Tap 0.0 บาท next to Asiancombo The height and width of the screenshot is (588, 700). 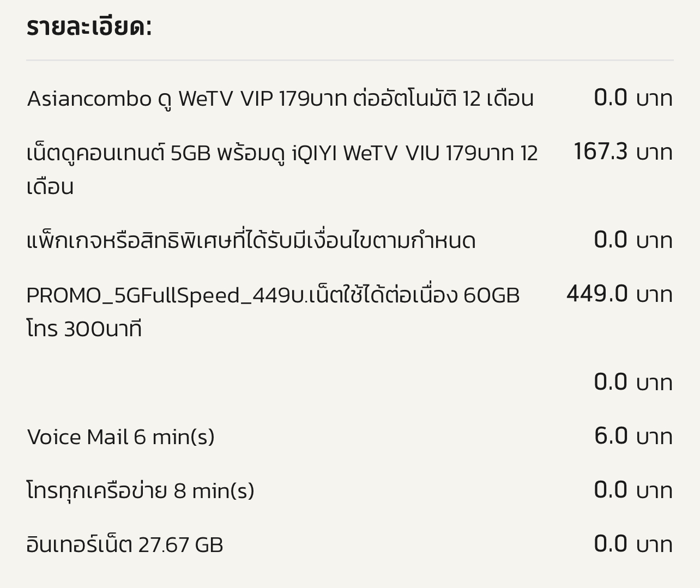(x=633, y=98)
